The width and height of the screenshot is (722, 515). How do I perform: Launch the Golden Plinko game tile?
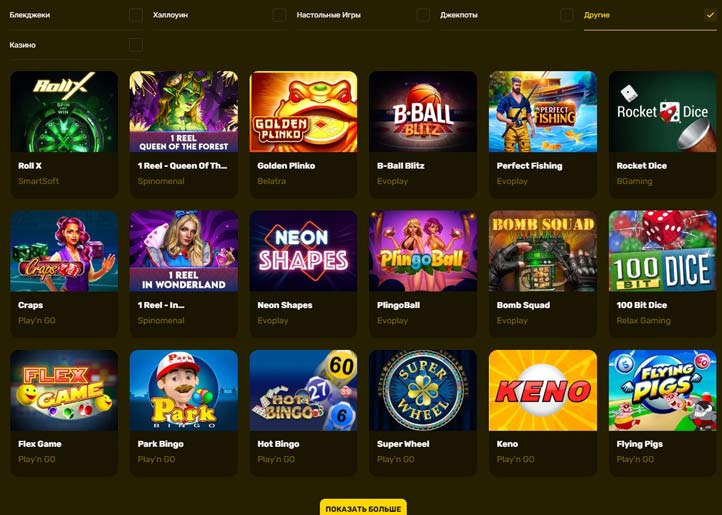pos(303,112)
